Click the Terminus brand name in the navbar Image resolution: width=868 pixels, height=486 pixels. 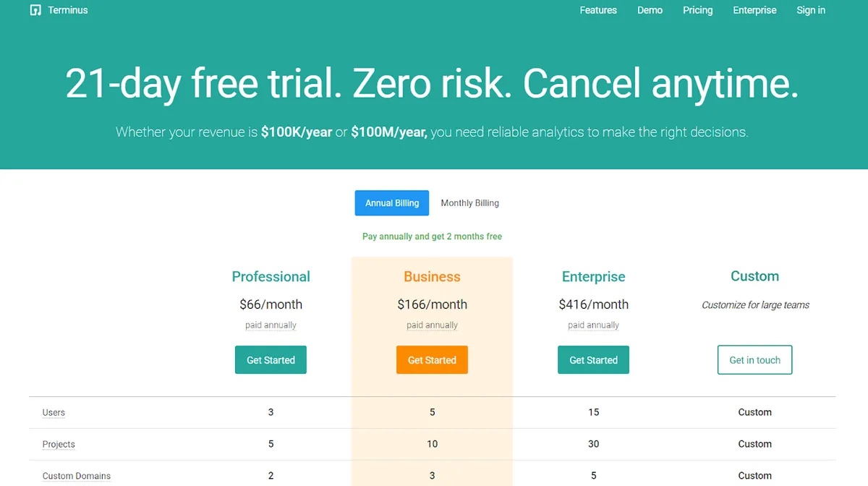68,10
